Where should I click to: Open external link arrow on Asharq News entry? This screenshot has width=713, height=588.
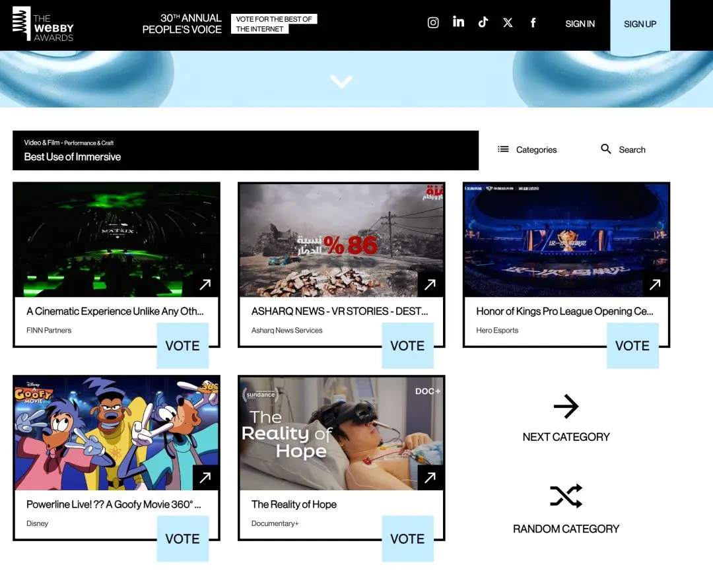pyautogui.click(x=430, y=284)
